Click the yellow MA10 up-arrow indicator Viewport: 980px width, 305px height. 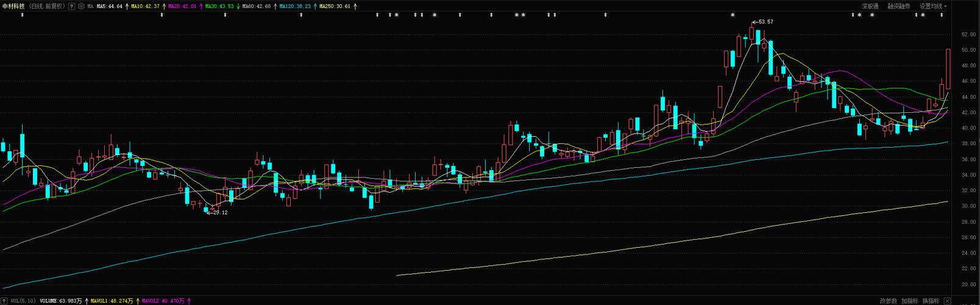click(164, 6)
